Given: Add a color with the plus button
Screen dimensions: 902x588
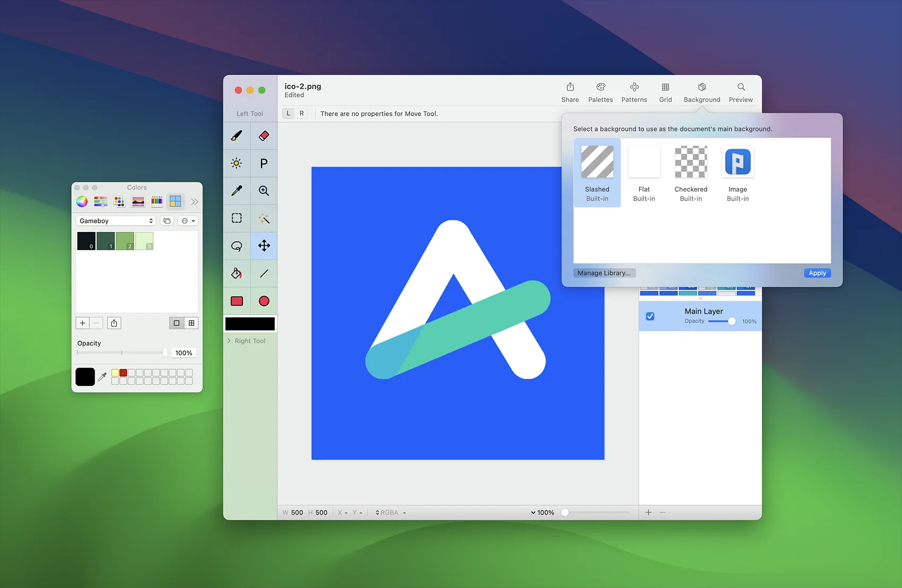Looking at the screenshot, I should coord(82,323).
